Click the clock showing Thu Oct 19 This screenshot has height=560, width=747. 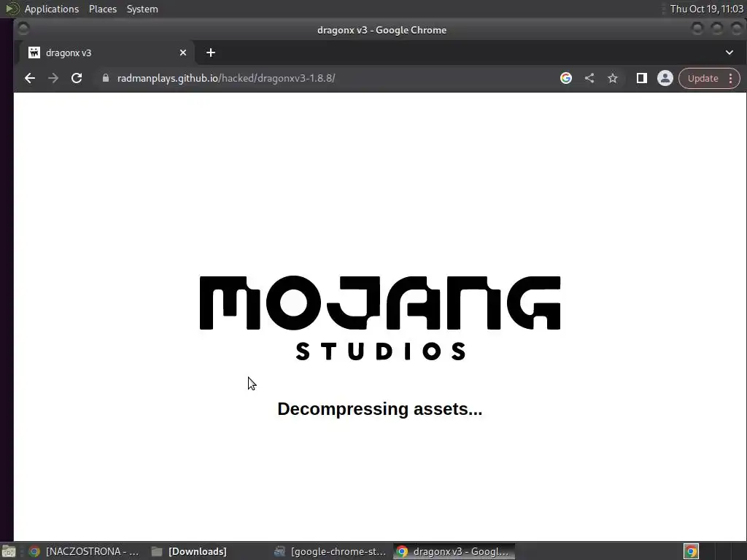point(706,9)
